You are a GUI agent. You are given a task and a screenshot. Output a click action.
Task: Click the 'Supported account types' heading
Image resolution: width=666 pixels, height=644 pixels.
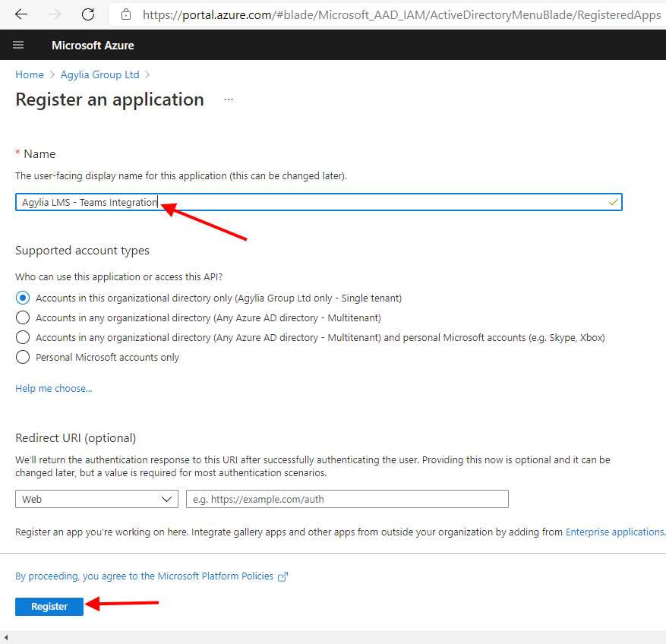tap(83, 251)
